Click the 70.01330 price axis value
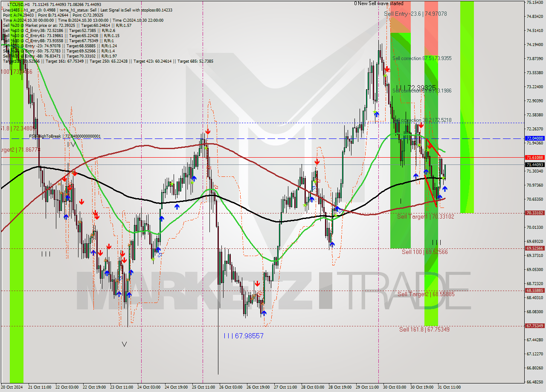546x392 pixels. [x=535, y=227]
